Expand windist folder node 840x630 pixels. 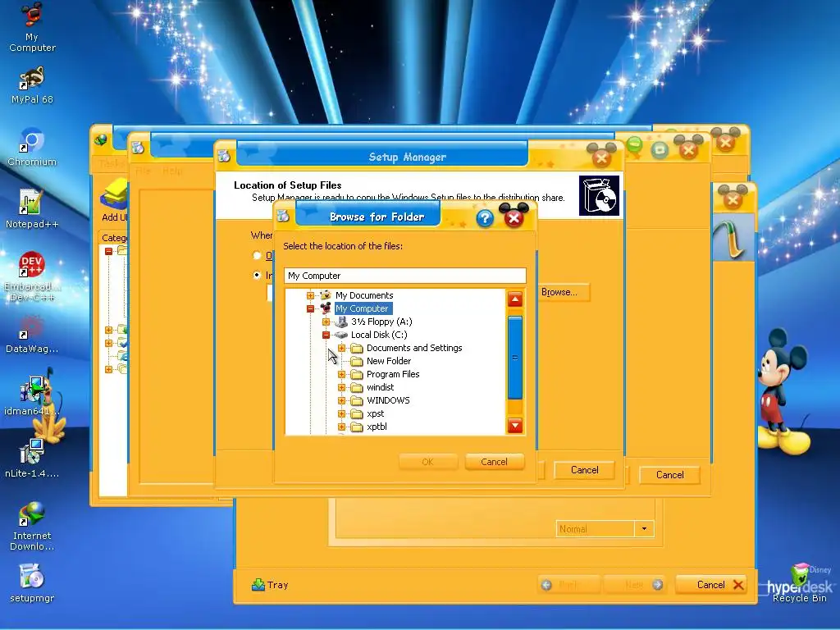(341, 387)
